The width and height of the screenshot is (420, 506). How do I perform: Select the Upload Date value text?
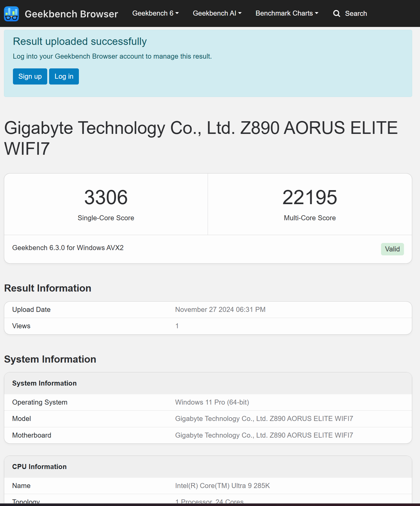pyautogui.click(x=220, y=310)
